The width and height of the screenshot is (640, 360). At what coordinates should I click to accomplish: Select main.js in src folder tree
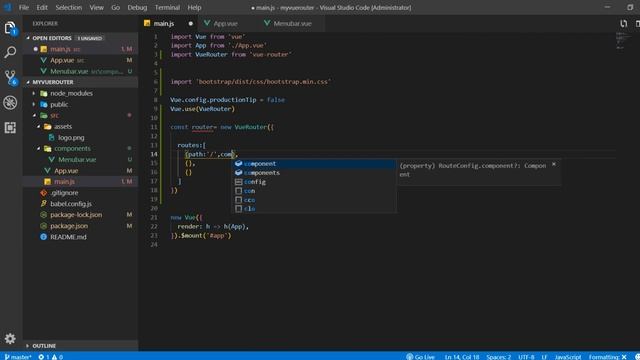click(80, 182)
